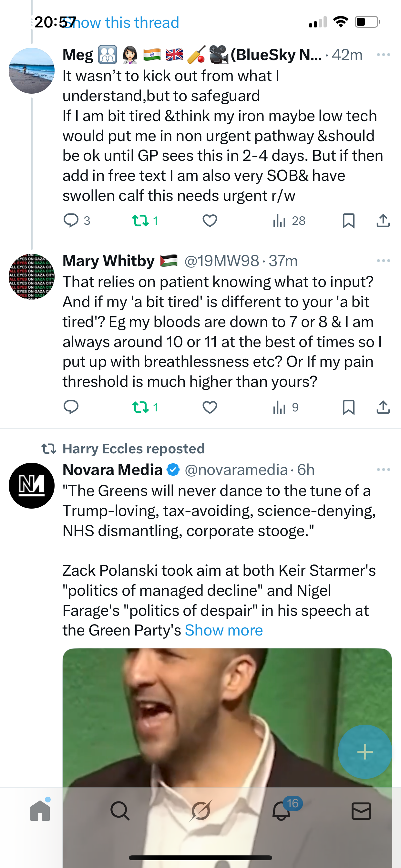Expand Novara Media tweet with Show more
The image size is (401, 868).
(x=224, y=630)
